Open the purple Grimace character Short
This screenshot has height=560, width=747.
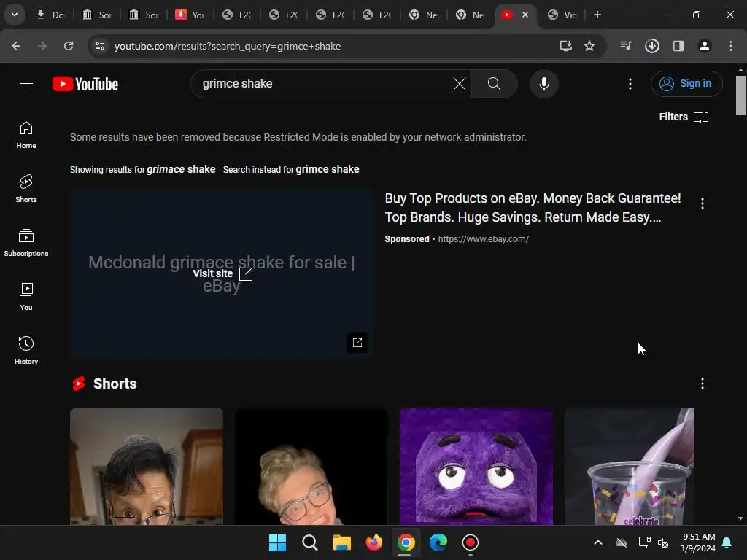pos(476,467)
